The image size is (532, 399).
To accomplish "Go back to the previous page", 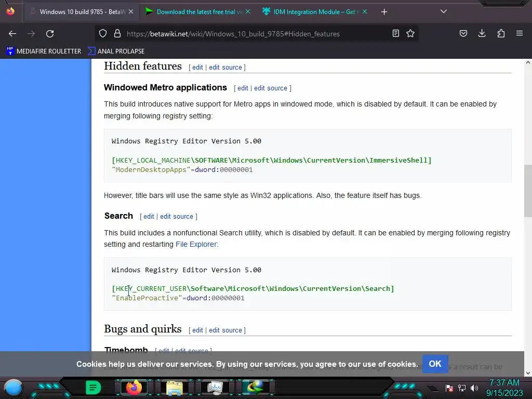I will 12,34.
